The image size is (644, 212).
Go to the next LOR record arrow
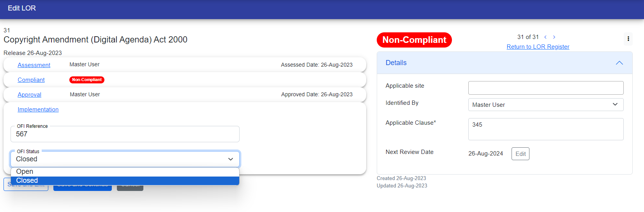(554, 37)
